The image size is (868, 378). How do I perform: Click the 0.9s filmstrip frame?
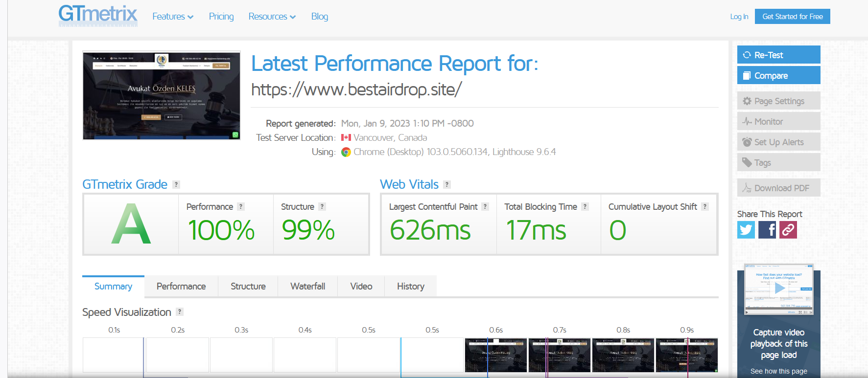pyautogui.click(x=687, y=355)
